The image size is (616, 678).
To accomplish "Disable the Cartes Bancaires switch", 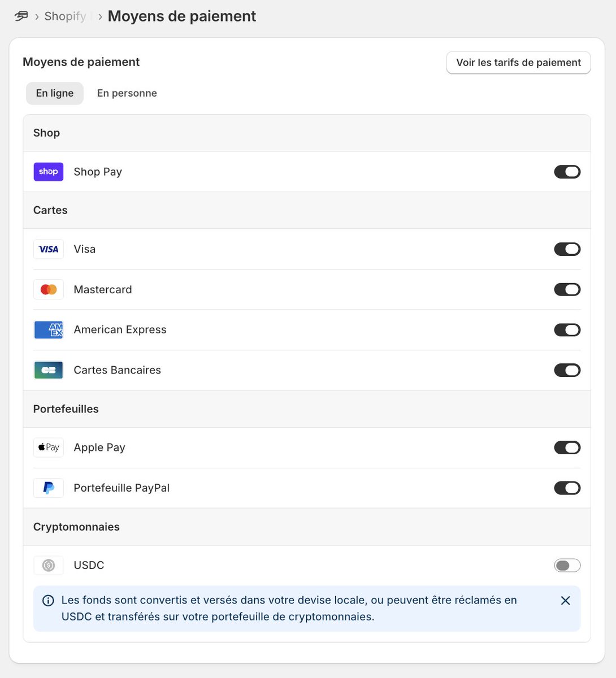I will click(x=567, y=370).
